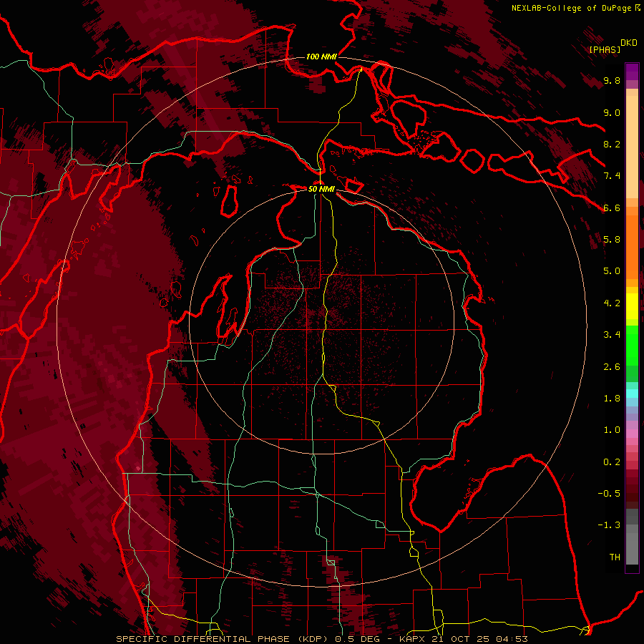
Task: Click the TH threshold label on the scale
Action: 615,557
